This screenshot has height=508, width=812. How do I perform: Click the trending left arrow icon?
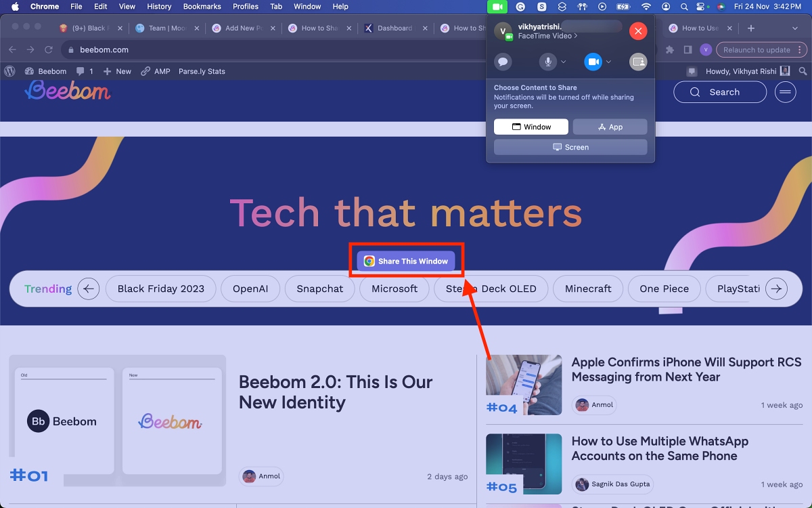point(89,289)
